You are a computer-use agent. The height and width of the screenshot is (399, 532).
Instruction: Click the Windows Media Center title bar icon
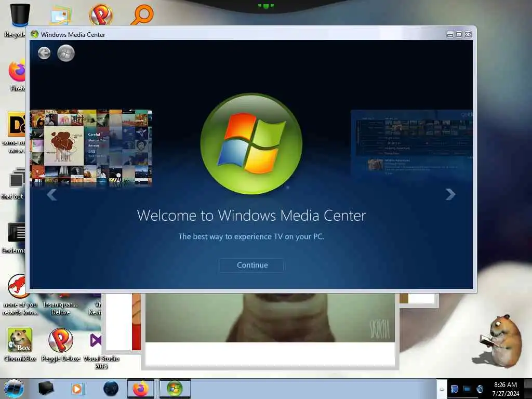[x=35, y=34]
